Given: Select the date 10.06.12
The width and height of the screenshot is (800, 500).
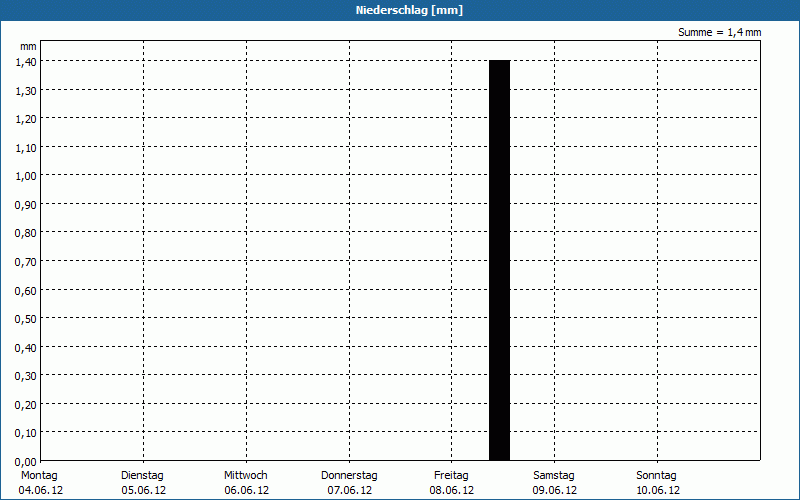Looking at the screenshot, I should pos(658,490).
